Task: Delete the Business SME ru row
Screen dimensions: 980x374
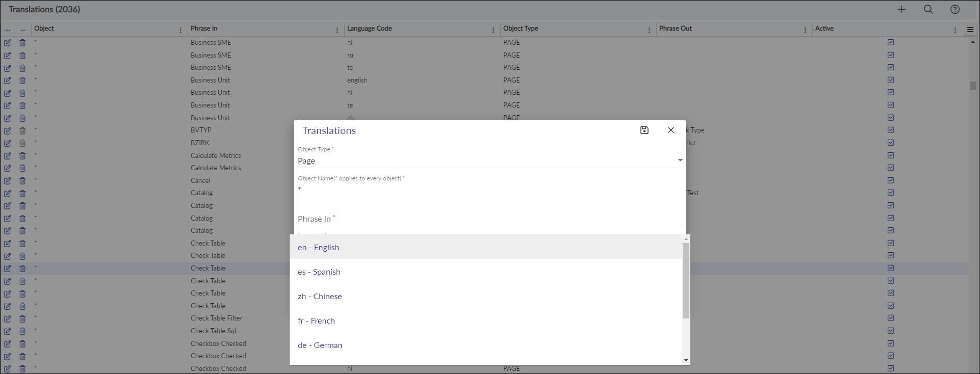Action: coord(22,56)
